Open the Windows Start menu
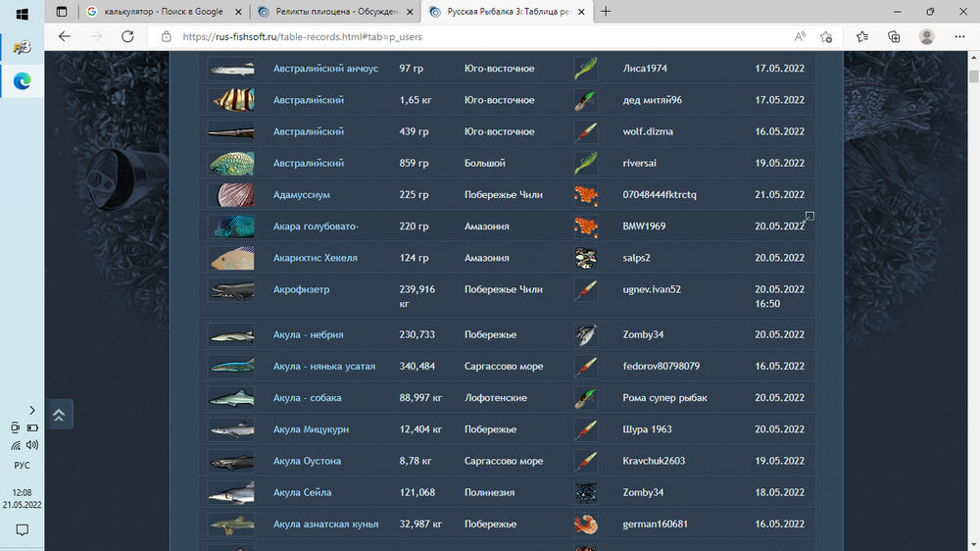The width and height of the screenshot is (980, 551). pyautogui.click(x=22, y=14)
